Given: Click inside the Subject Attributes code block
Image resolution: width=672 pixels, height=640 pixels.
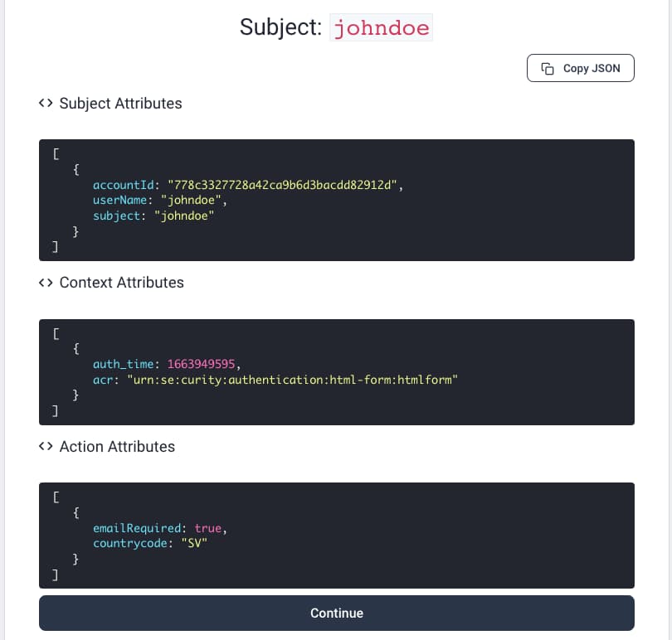Looking at the screenshot, I should pos(336,200).
